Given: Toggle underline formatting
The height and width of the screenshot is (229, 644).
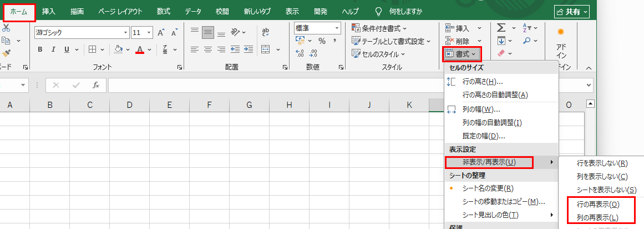Looking at the screenshot, I should tap(67, 49).
